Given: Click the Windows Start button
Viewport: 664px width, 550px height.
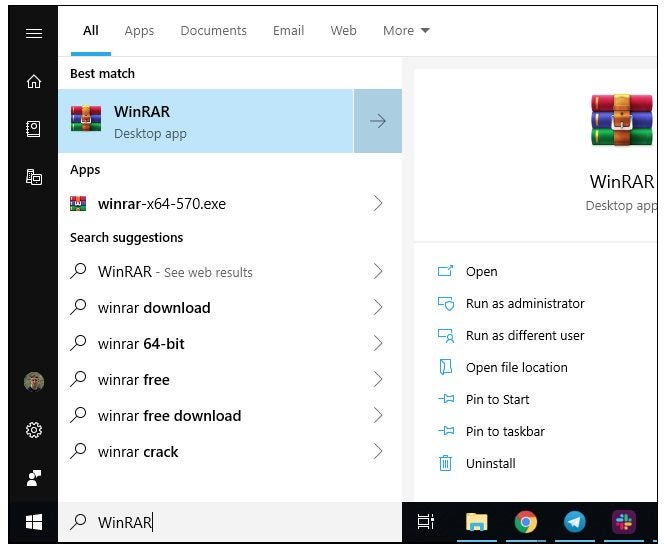Looking at the screenshot, I should pos(33,521).
